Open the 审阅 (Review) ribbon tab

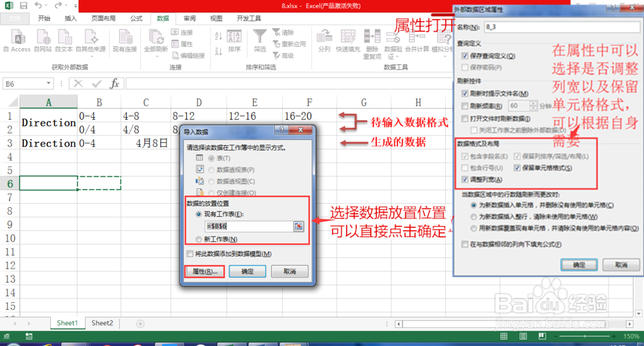click(190, 19)
